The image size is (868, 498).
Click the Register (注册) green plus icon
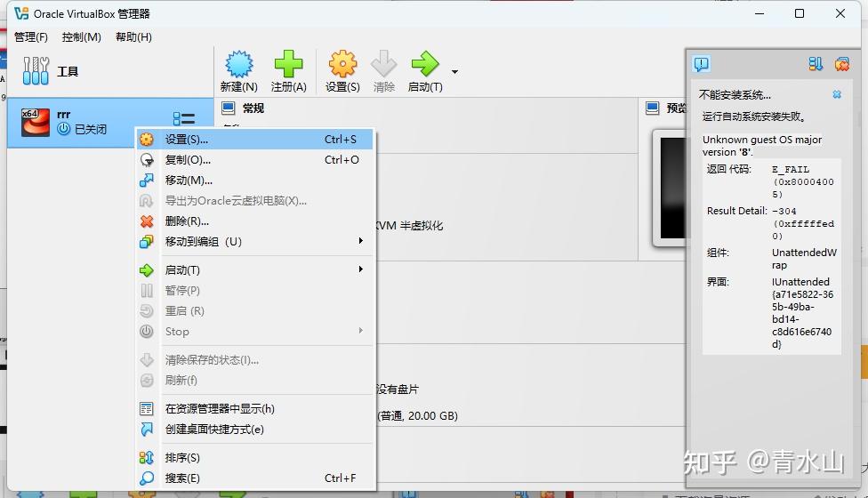(x=288, y=64)
